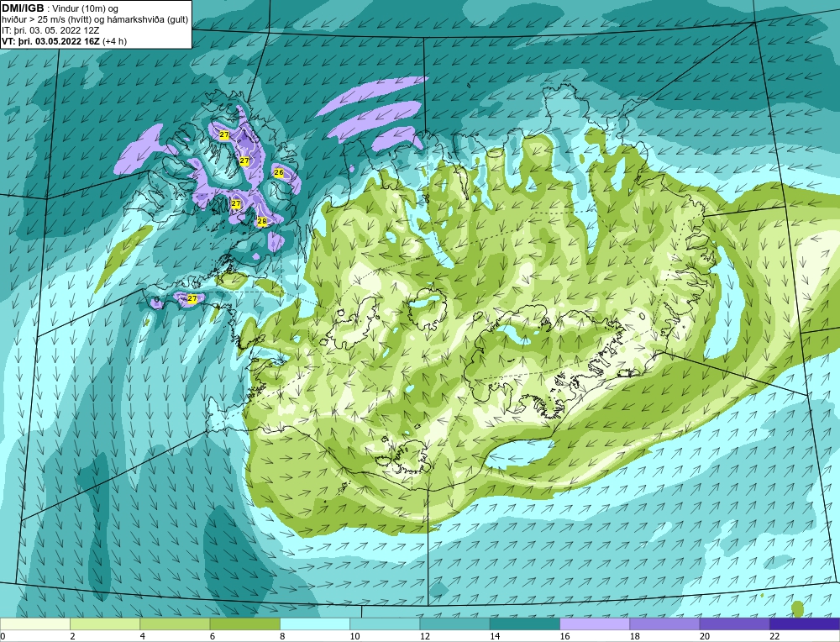Click the 'IT: þri. 03. 05. 2022 12Z' line

[50, 30]
